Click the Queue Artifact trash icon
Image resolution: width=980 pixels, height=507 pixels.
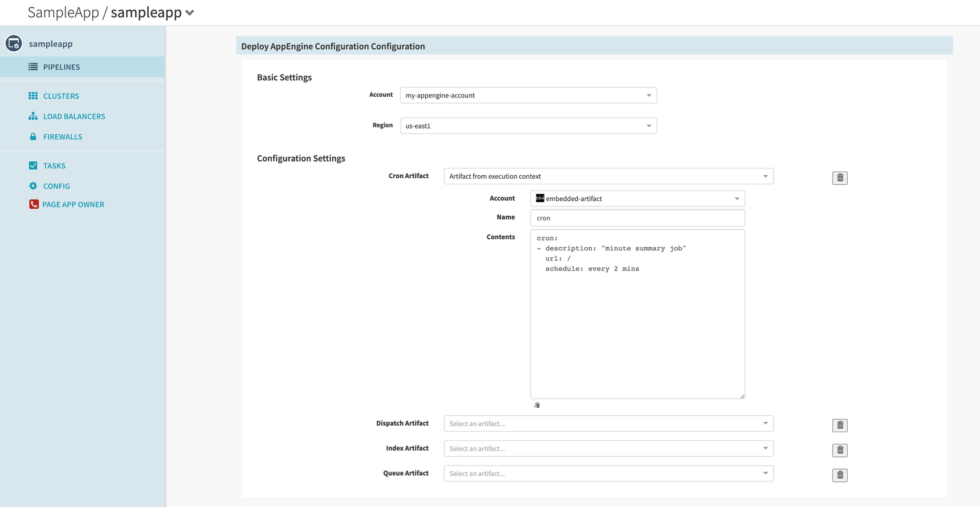840,475
